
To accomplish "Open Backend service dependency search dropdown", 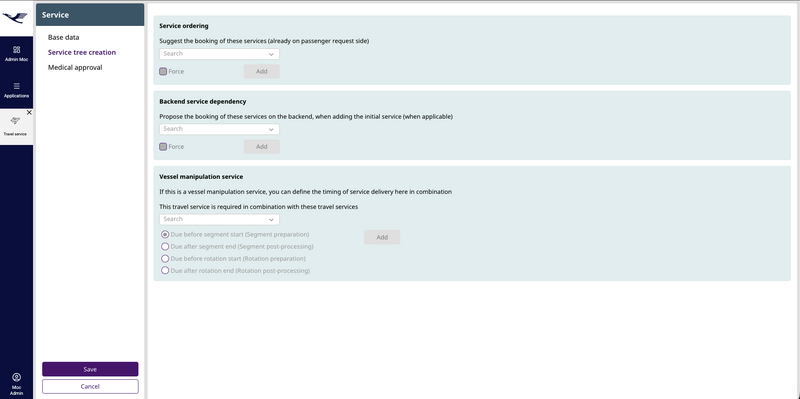I will [x=219, y=129].
